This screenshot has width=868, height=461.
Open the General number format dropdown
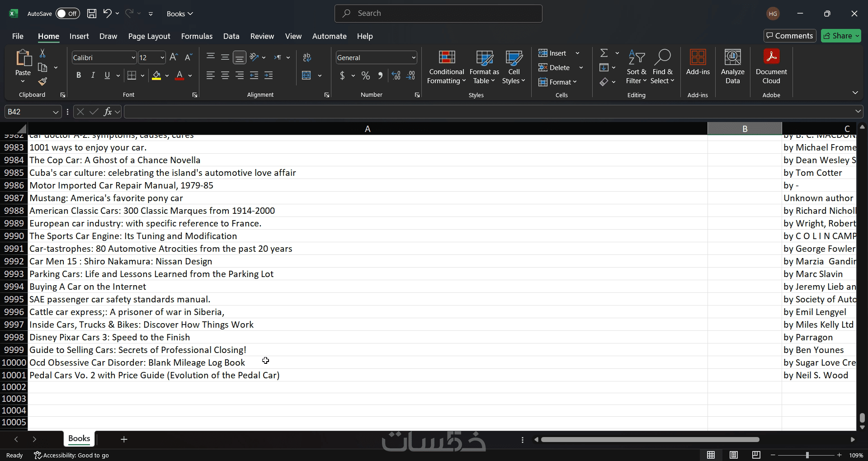(x=414, y=58)
